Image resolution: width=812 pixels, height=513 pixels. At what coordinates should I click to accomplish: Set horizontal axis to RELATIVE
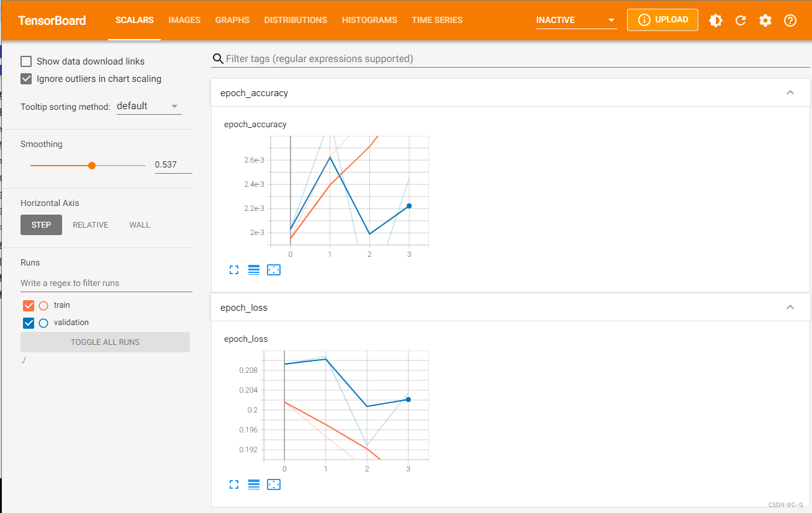coord(91,225)
